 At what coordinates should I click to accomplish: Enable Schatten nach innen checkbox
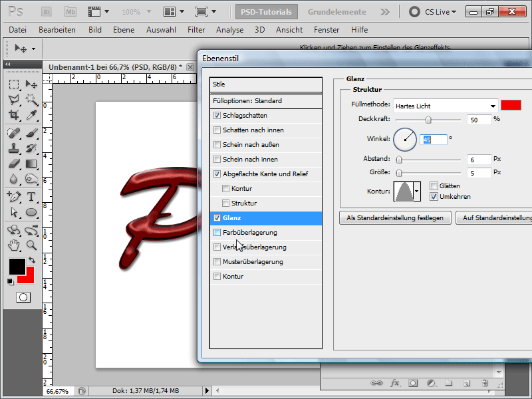coord(217,130)
